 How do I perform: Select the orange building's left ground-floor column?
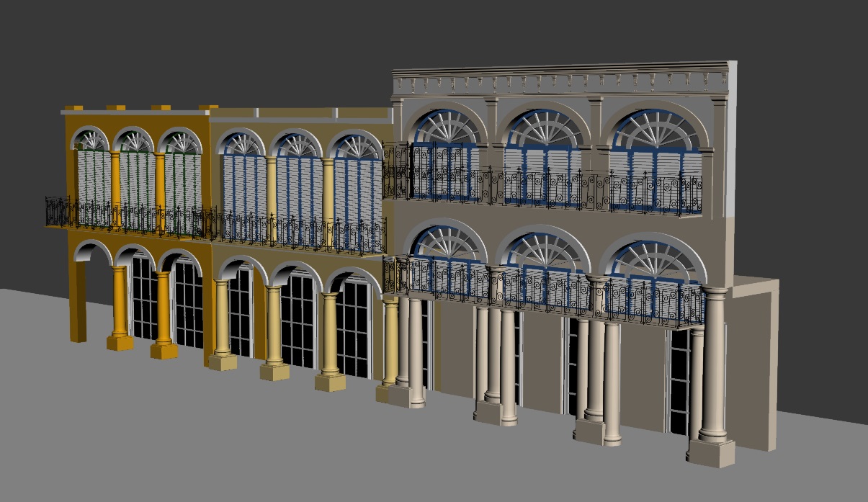coord(120,301)
